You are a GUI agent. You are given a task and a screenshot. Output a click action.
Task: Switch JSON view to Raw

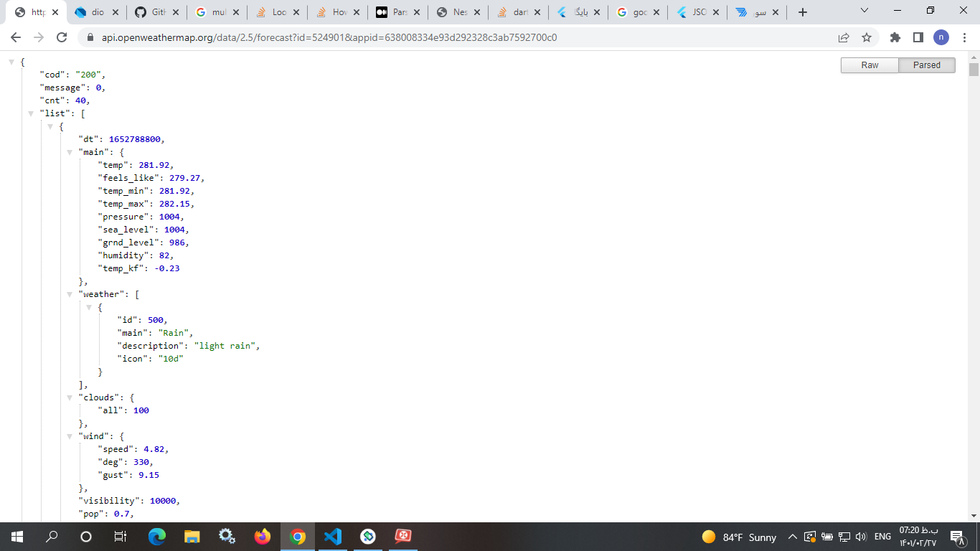870,65
